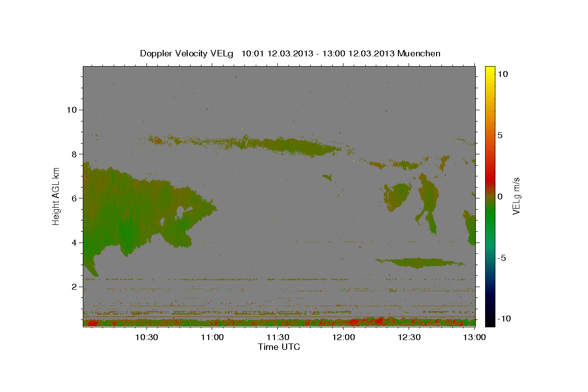This screenshot has height=392, width=588.
Task: Click the plot title 'Doppler Velocity VELg'
Action: tap(188, 53)
